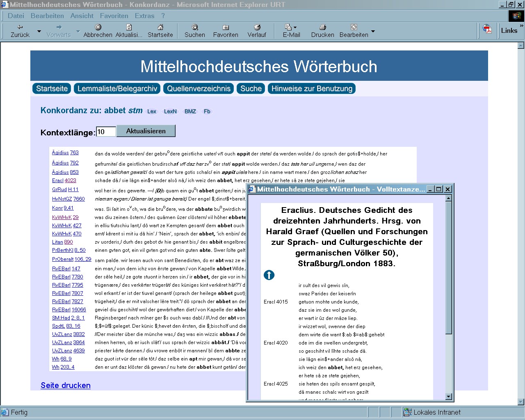Open the Fb dictionary link
The width and height of the screenshot is (525, 420).
pyautogui.click(x=207, y=111)
